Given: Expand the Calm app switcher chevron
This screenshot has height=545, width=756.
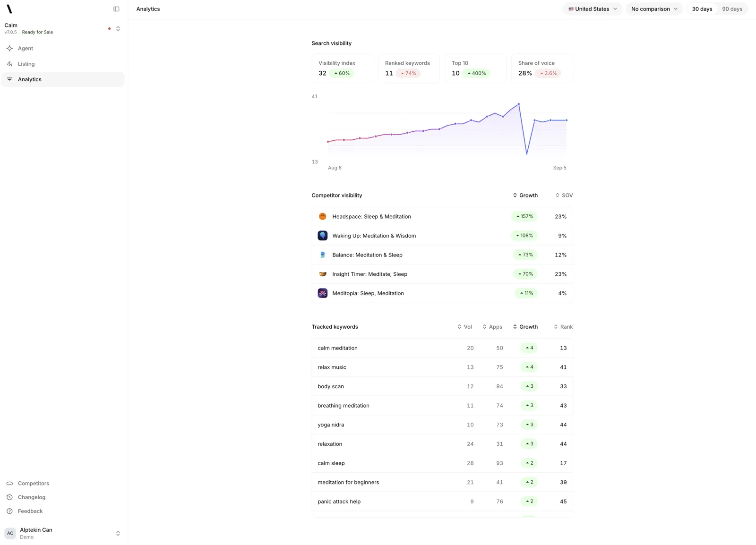Looking at the screenshot, I should point(118,29).
